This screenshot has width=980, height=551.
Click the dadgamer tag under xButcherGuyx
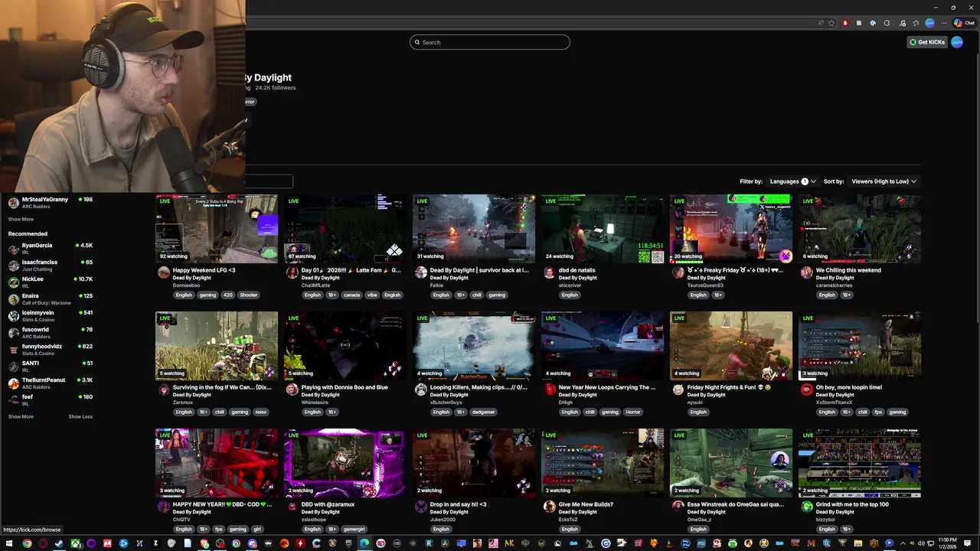[484, 412]
